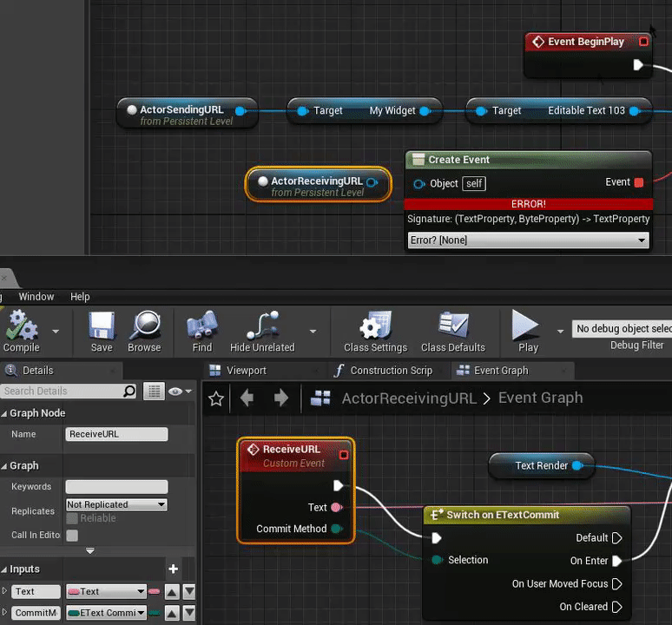Open the debug object selector
Viewport: 672px width, 625px height.
pyautogui.click(x=622, y=329)
